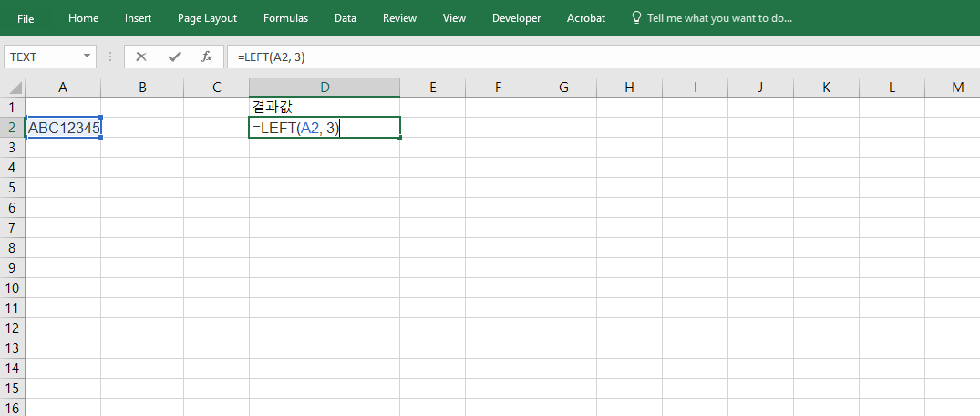Open Insert Function with the fx icon
The image size is (980, 416).
[207, 57]
